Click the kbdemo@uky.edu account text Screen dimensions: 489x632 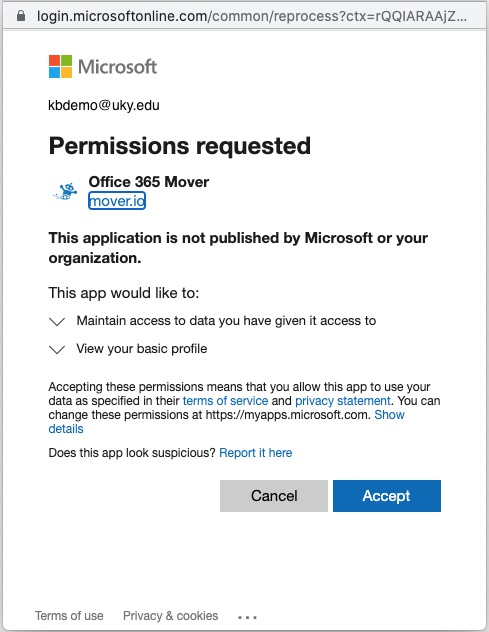tap(104, 105)
